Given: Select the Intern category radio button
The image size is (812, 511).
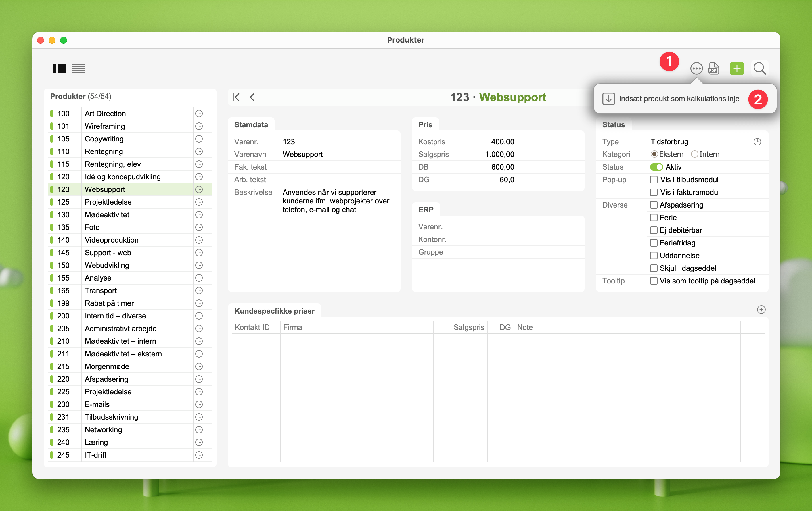Looking at the screenshot, I should click(x=694, y=154).
